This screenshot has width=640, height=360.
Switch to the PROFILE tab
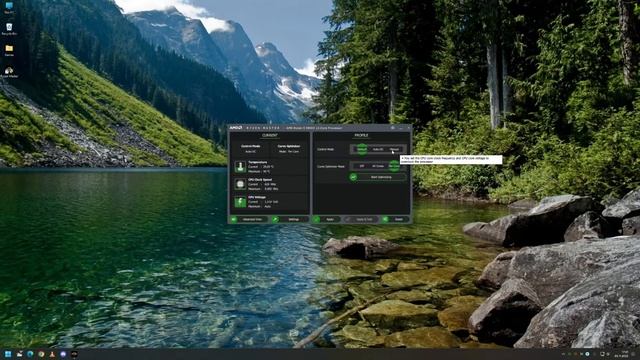pos(361,135)
